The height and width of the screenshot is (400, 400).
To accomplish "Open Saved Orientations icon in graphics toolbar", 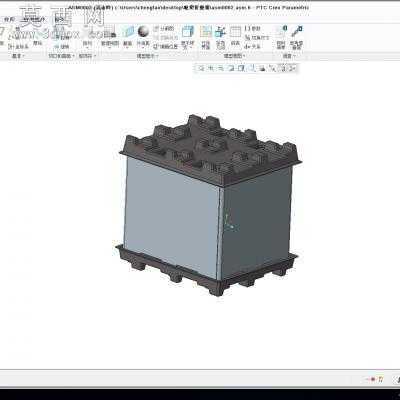I will point(251,68).
